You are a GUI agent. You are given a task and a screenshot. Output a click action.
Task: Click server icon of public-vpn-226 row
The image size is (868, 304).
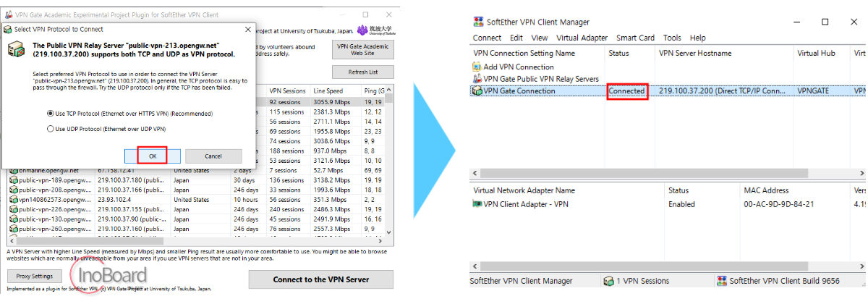(13, 209)
